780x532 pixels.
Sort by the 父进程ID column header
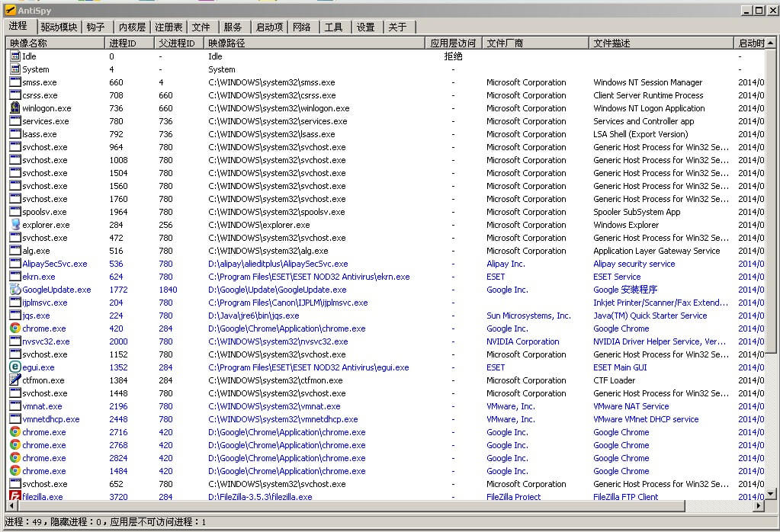tap(179, 43)
